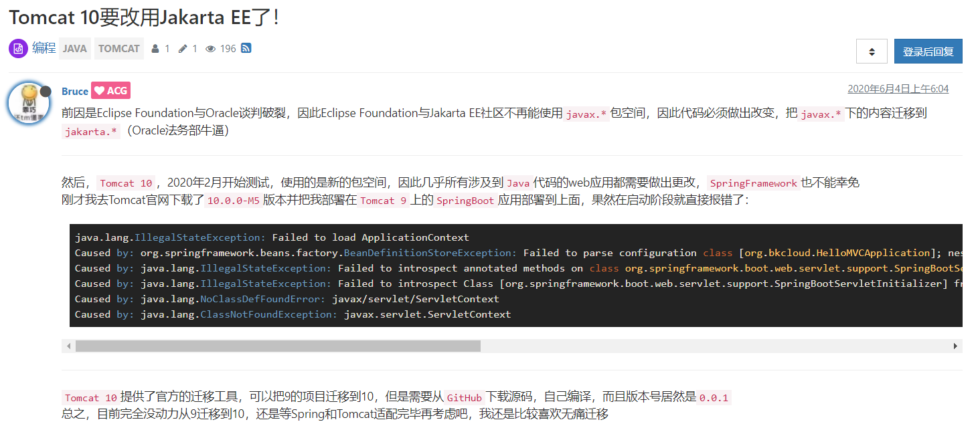980x434 pixels.
Task: Click the text (Oracle法务部牛逼)
Action: click(x=177, y=130)
